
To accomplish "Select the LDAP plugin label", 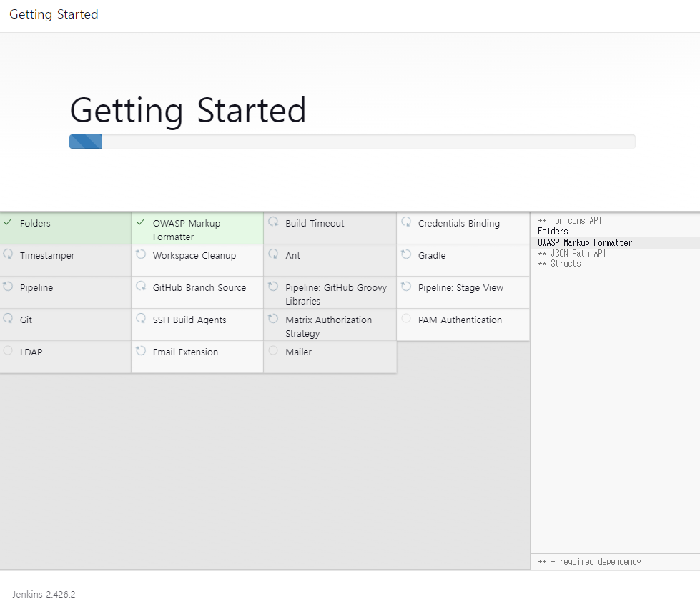I will [31, 352].
